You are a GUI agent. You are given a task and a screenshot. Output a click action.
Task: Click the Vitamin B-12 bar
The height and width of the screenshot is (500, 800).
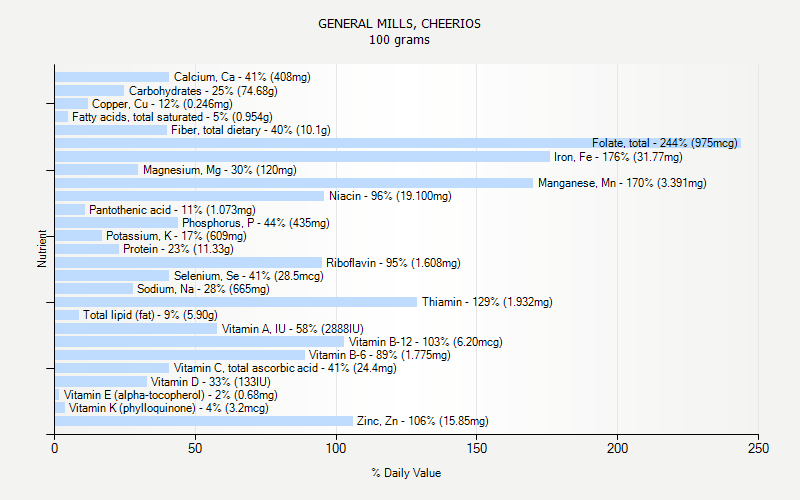pos(199,342)
